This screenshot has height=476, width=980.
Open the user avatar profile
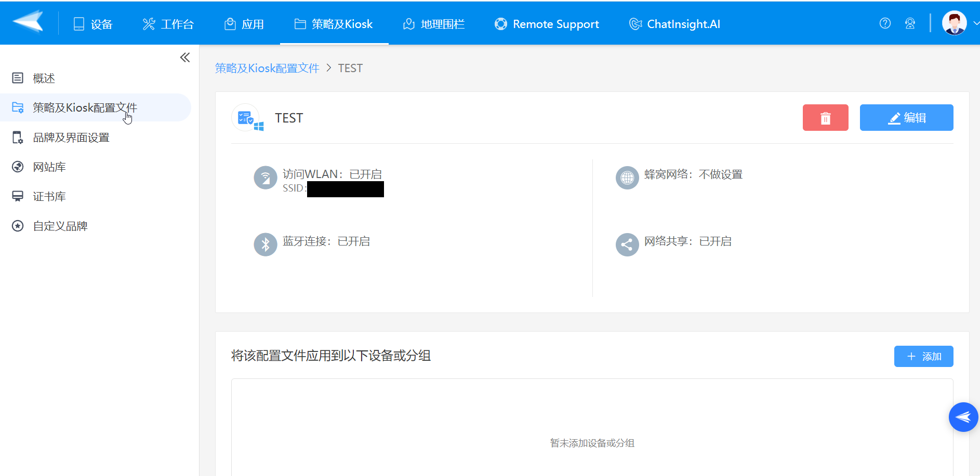pos(954,23)
